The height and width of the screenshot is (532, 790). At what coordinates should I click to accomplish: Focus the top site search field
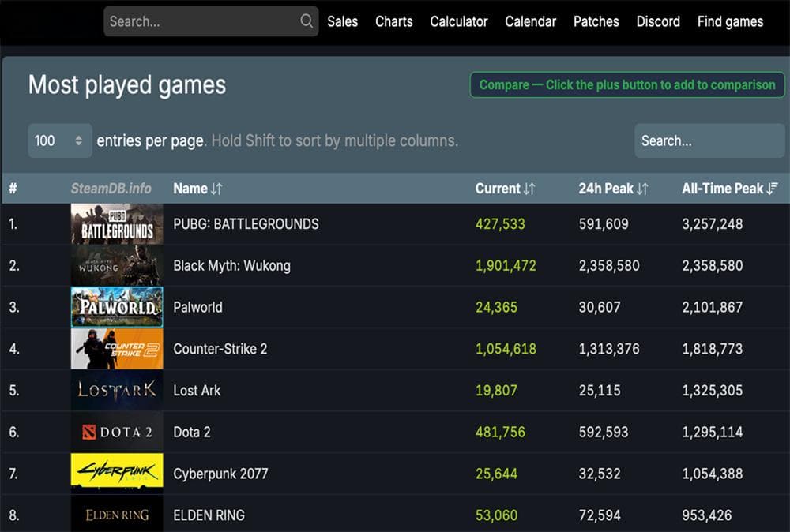pos(211,21)
